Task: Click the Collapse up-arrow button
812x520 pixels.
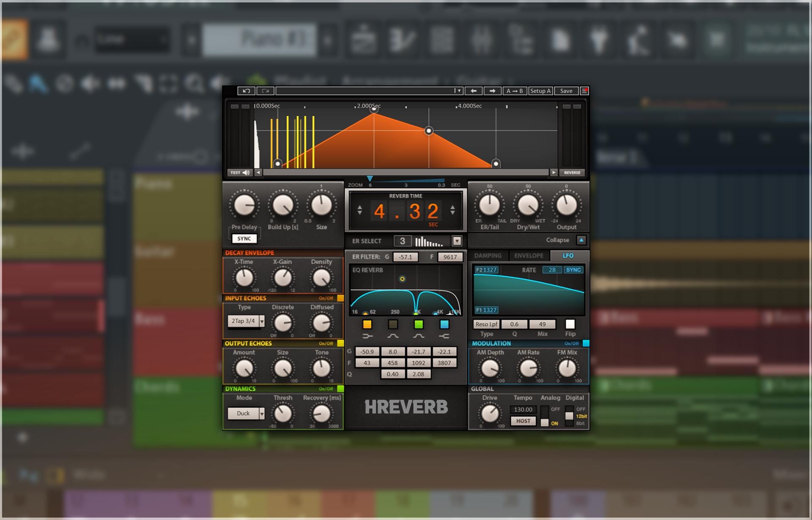Action: point(581,240)
